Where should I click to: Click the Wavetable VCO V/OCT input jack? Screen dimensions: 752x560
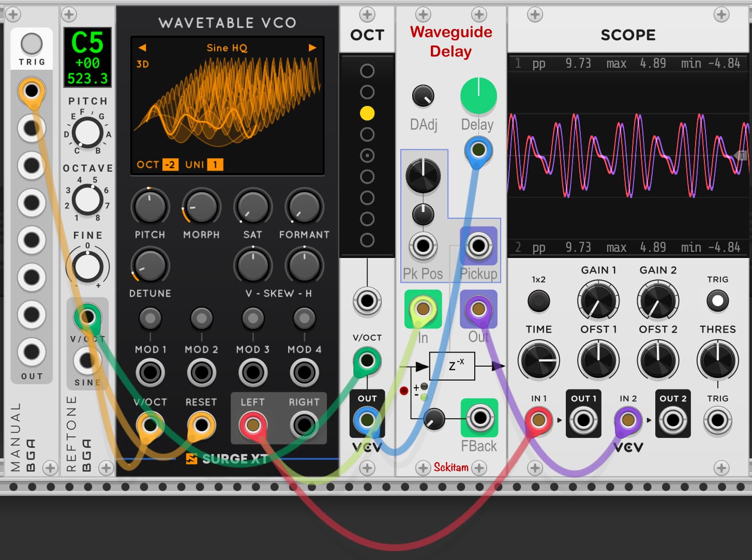click(x=150, y=425)
